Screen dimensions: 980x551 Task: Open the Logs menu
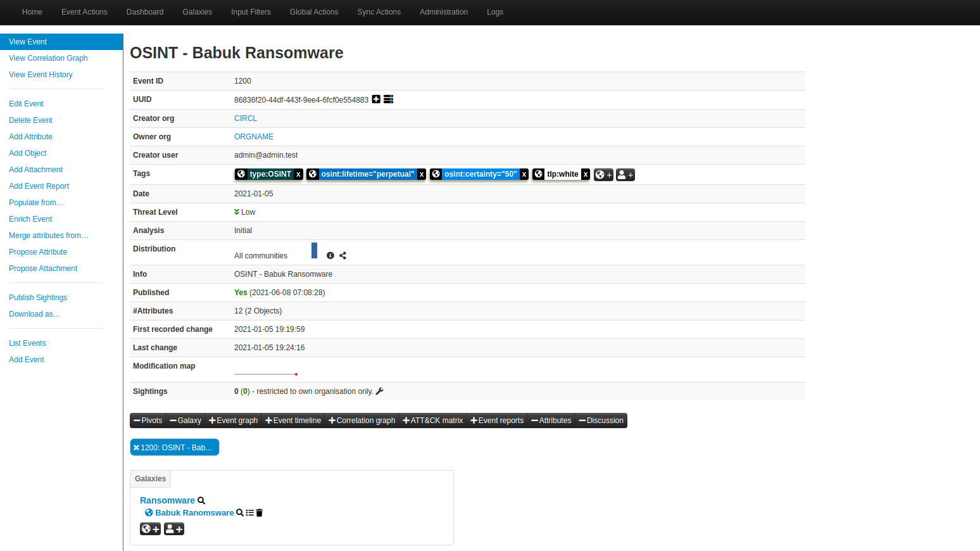point(495,12)
